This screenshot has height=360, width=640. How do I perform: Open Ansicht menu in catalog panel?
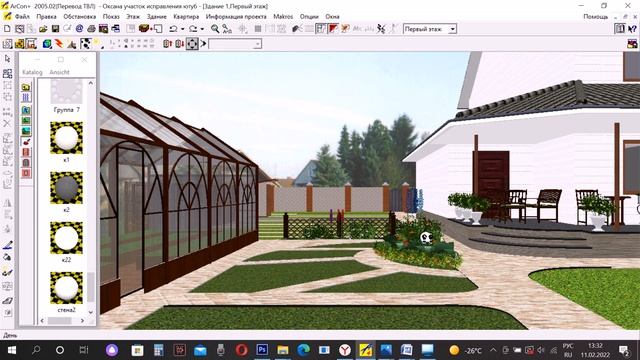(59, 72)
